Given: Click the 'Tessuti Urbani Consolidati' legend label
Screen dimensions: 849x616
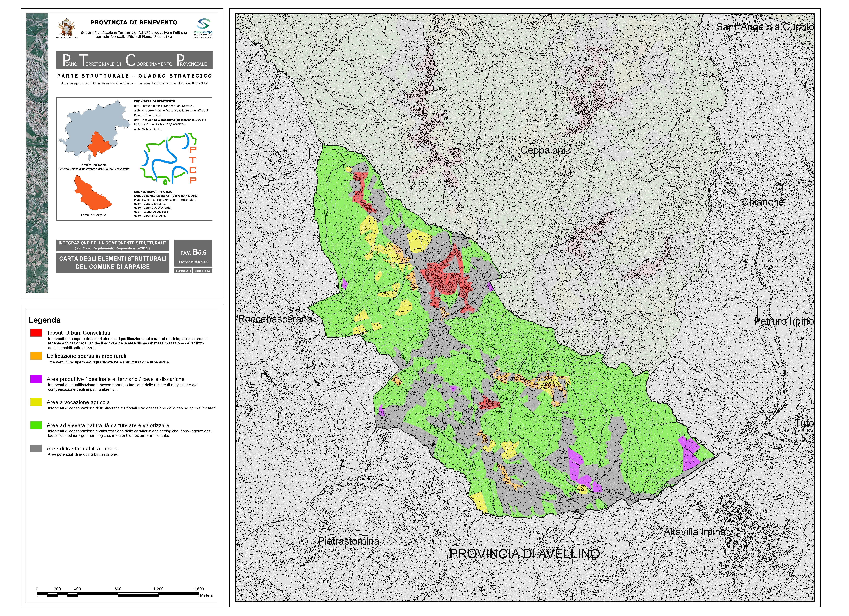Looking at the screenshot, I should (x=78, y=333).
